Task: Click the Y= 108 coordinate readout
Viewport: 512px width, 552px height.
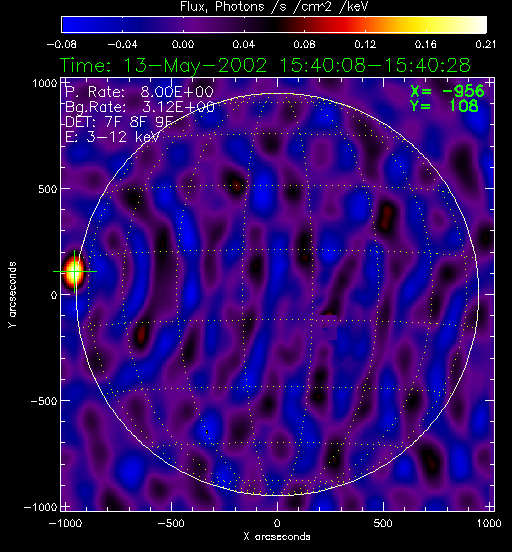Action: [x=444, y=106]
